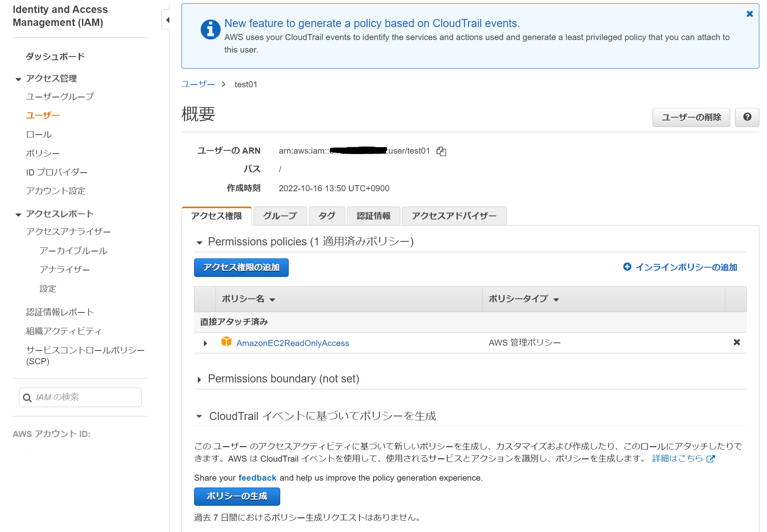Click the search magnifier icon in IAM search
The width and height of the screenshot is (767, 532).
click(x=27, y=398)
